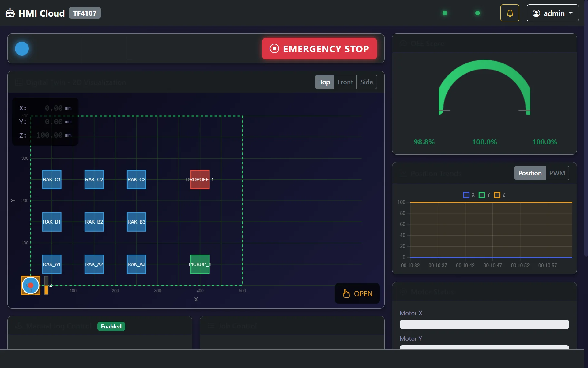Image resolution: width=588 pixels, height=368 pixels.
Task: Click the Motor X progress bar
Action: (484, 324)
